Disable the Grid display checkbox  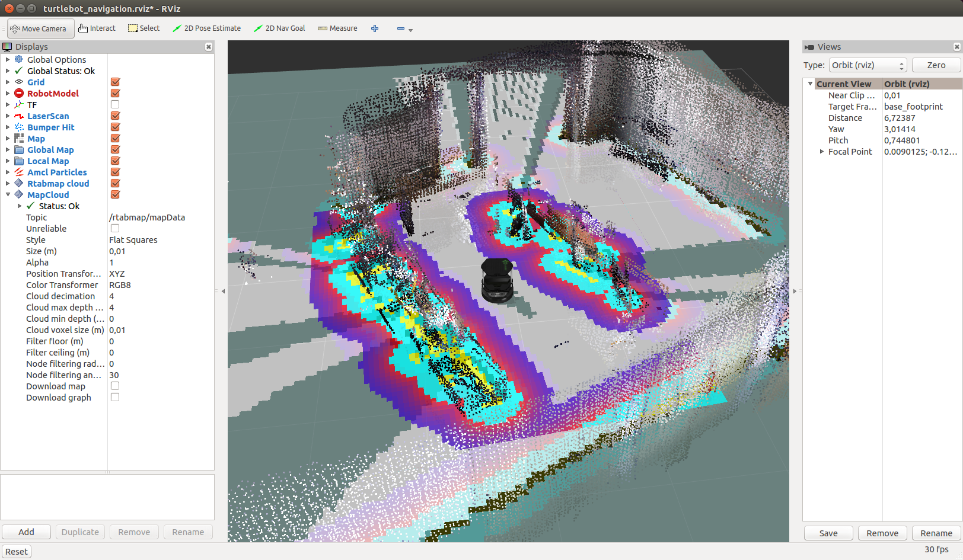click(x=115, y=82)
